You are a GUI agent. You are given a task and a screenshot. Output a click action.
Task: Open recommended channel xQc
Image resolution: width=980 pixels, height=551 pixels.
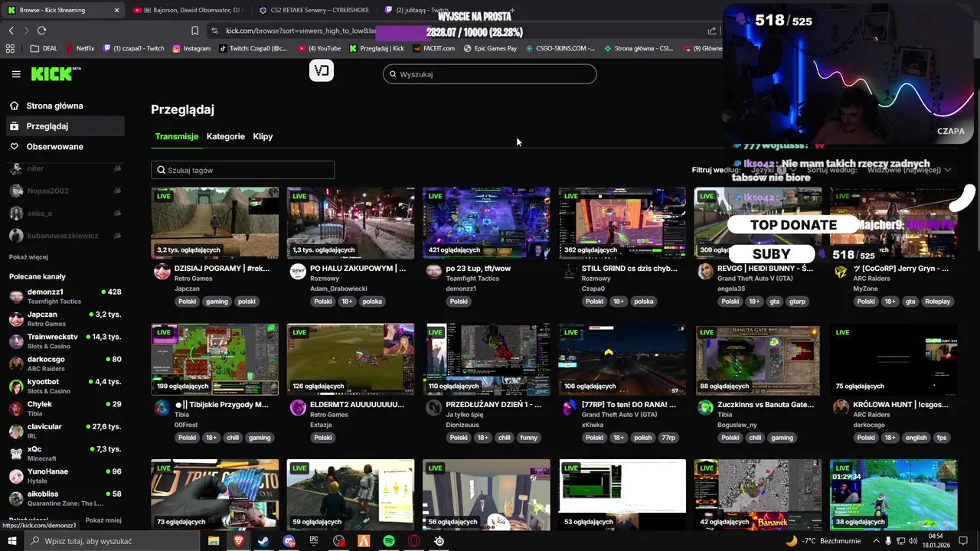[x=65, y=453]
